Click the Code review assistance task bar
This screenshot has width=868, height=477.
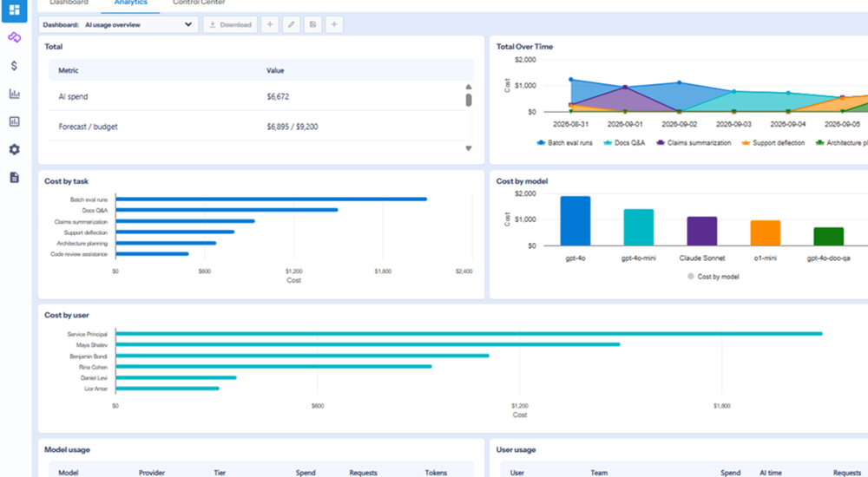click(152, 254)
